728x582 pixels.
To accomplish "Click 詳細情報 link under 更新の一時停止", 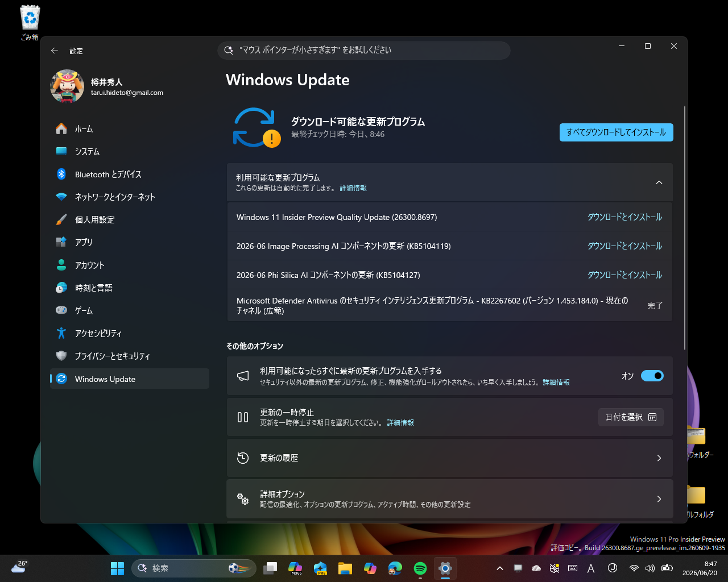I will [400, 423].
